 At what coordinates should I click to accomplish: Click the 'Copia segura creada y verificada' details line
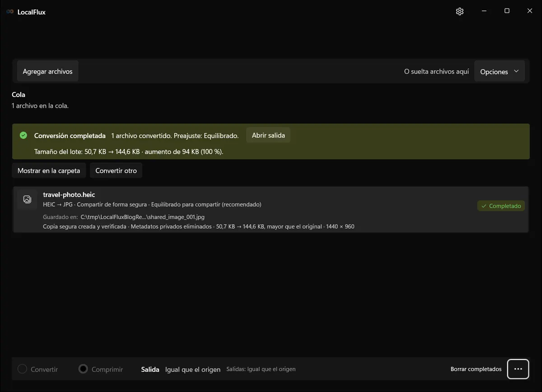click(199, 226)
